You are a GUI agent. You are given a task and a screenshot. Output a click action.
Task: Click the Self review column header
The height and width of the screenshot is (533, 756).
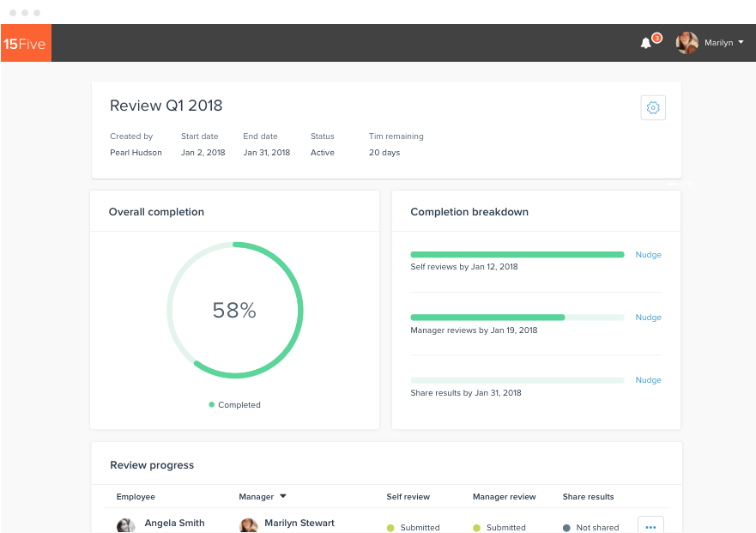click(x=408, y=497)
